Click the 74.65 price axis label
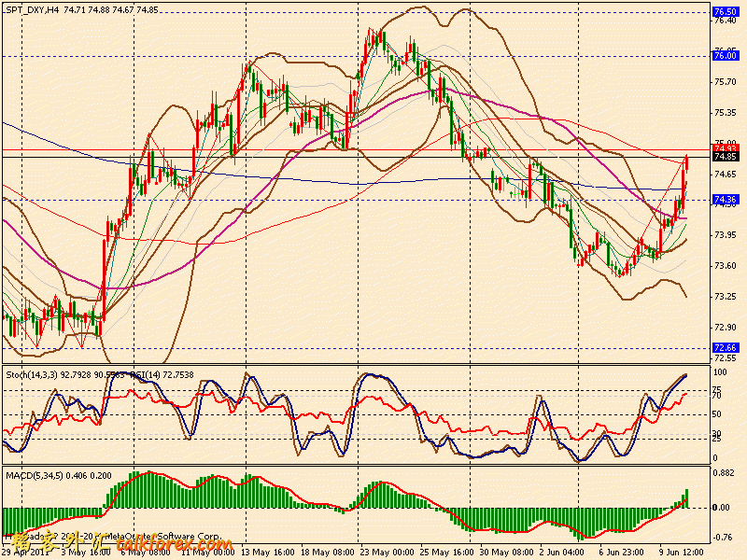This screenshot has width=747, height=560. pos(726,175)
